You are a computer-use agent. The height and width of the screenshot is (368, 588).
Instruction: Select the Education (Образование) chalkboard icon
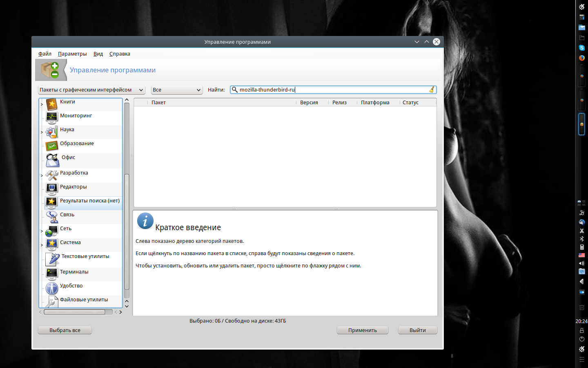pos(52,146)
